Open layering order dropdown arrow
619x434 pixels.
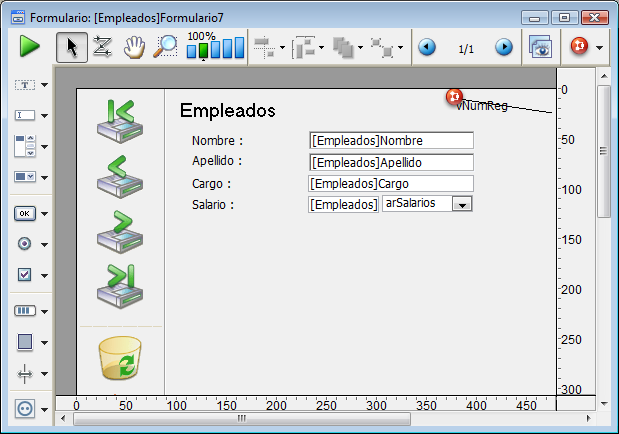(360, 48)
